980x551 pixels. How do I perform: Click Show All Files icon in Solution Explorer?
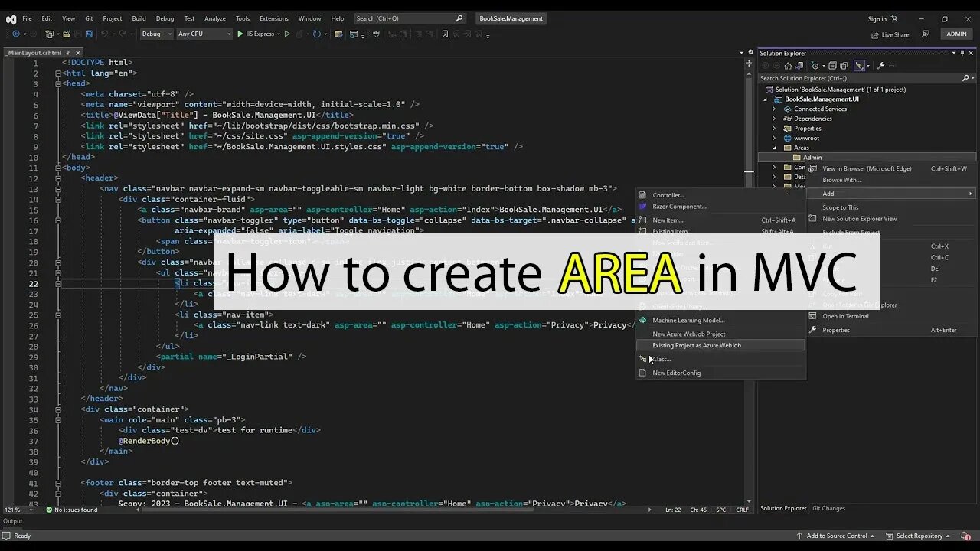click(x=845, y=66)
